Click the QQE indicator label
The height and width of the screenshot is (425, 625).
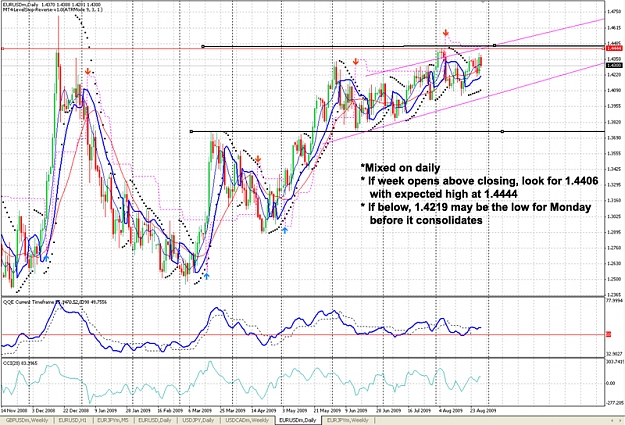[55, 302]
